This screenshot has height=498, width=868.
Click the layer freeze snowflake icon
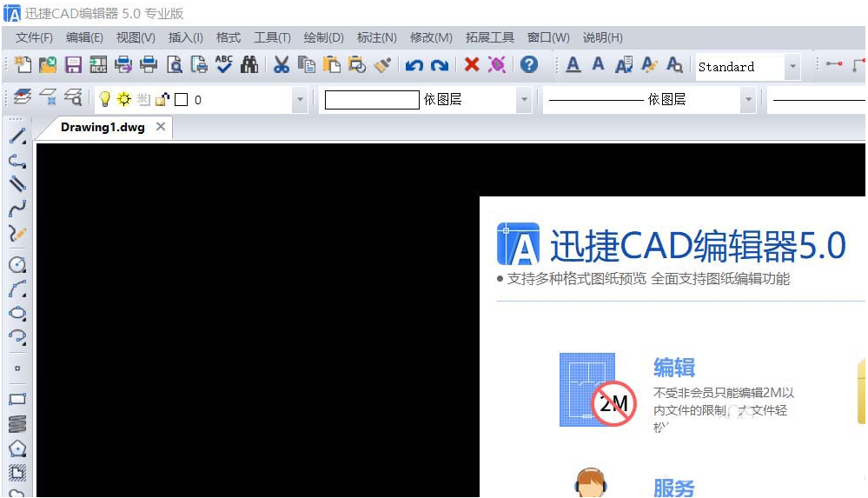(x=48, y=97)
